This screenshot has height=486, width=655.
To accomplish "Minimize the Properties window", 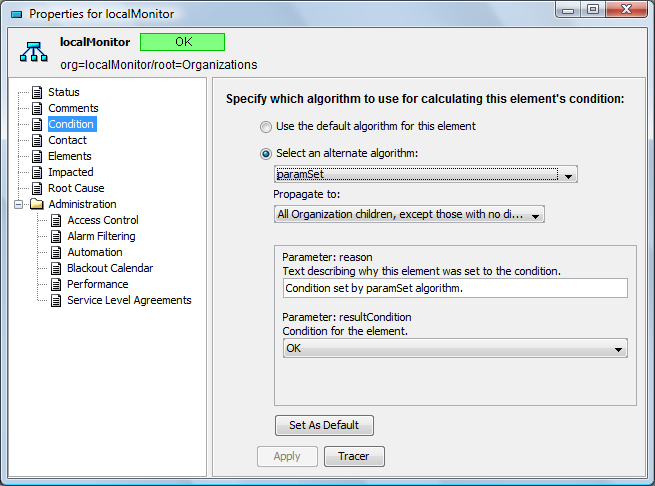I will coord(568,10).
